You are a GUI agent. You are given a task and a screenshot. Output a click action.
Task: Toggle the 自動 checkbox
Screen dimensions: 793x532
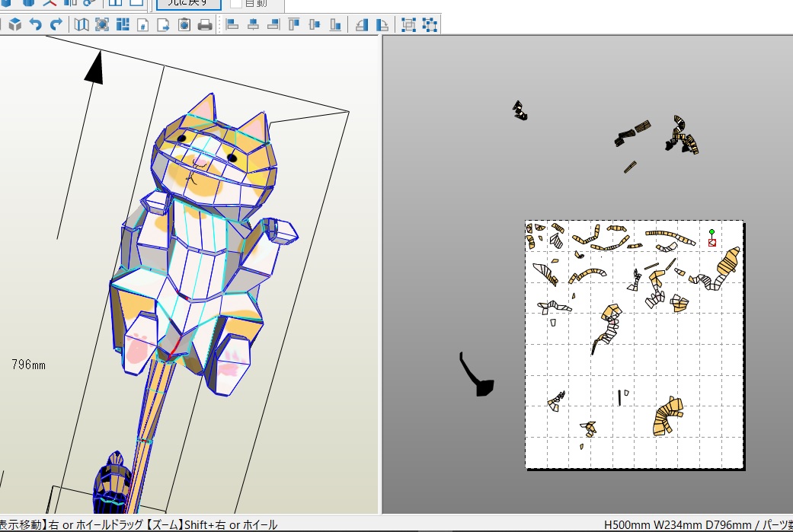click(235, 4)
